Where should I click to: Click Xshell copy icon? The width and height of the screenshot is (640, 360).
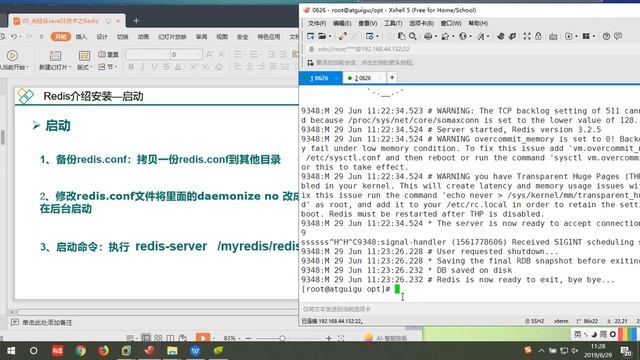(402, 36)
